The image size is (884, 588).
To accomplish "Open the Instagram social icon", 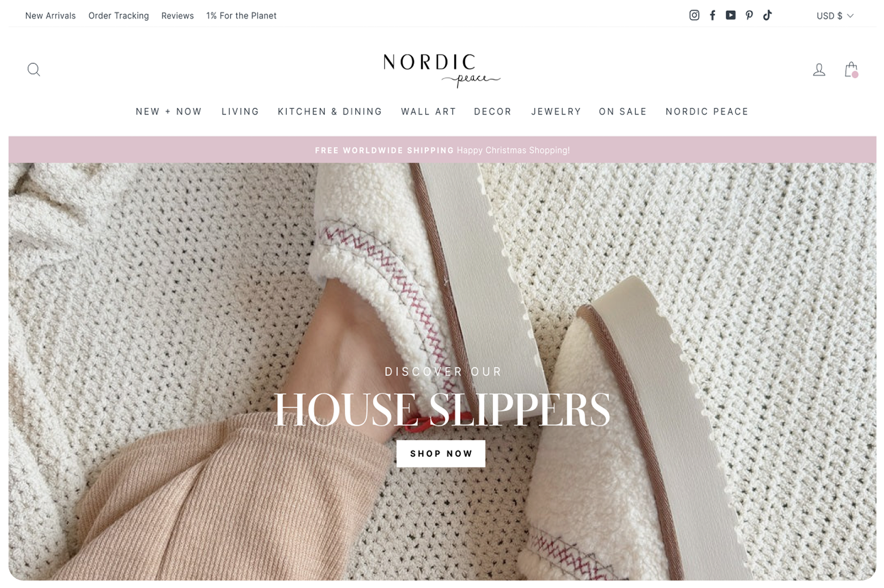I will point(695,15).
